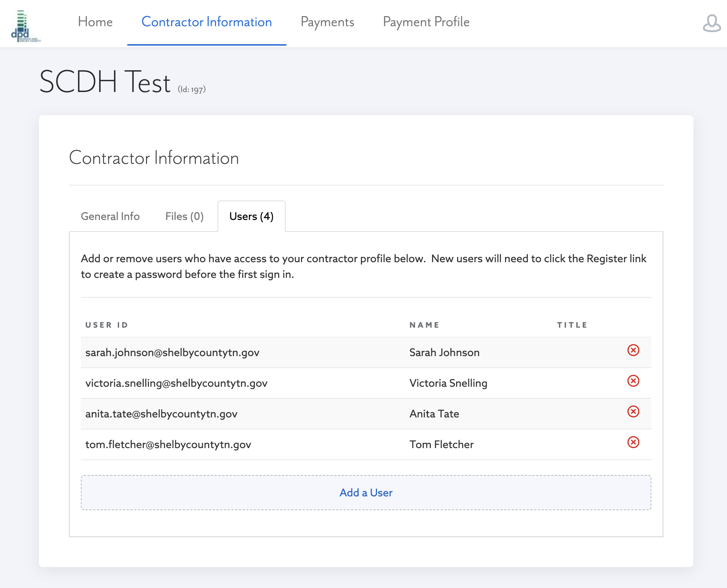Click the NAME column header
Viewport: 727px width, 588px height.
[x=424, y=325]
